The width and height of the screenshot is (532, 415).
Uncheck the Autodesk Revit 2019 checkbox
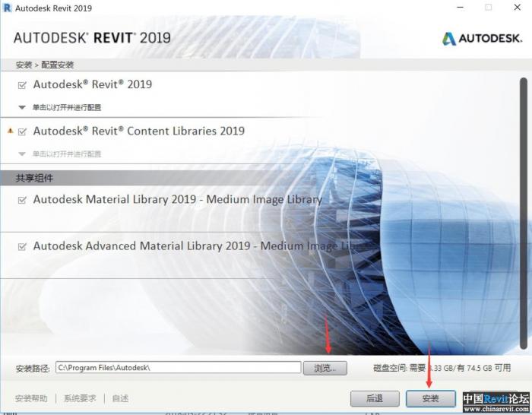pyautogui.click(x=22, y=85)
